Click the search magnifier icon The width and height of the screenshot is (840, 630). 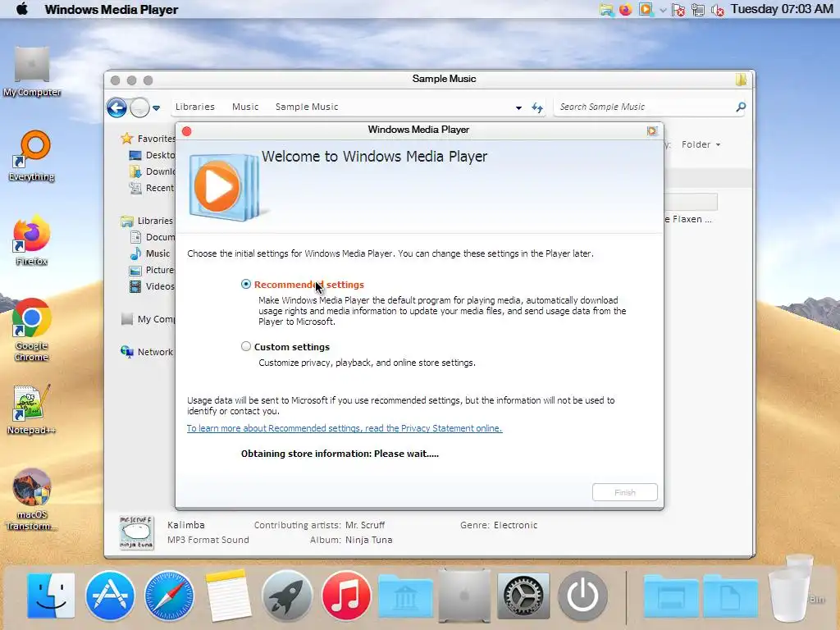tap(741, 107)
